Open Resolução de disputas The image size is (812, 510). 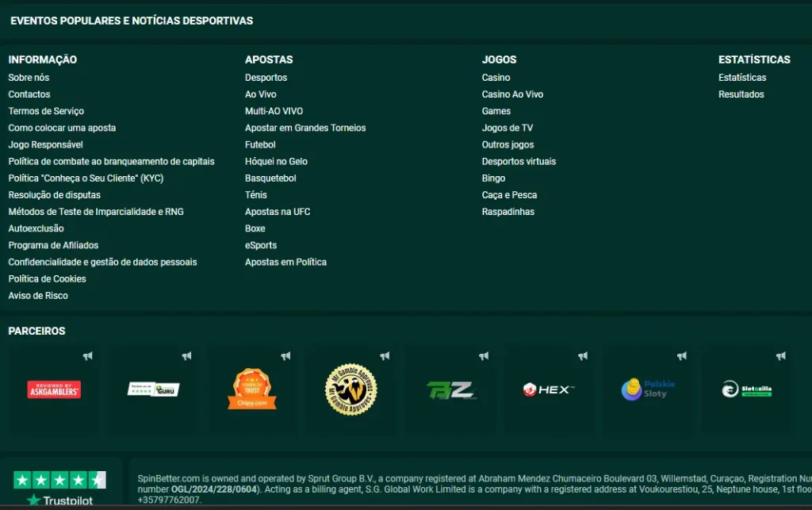pos(55,194)
